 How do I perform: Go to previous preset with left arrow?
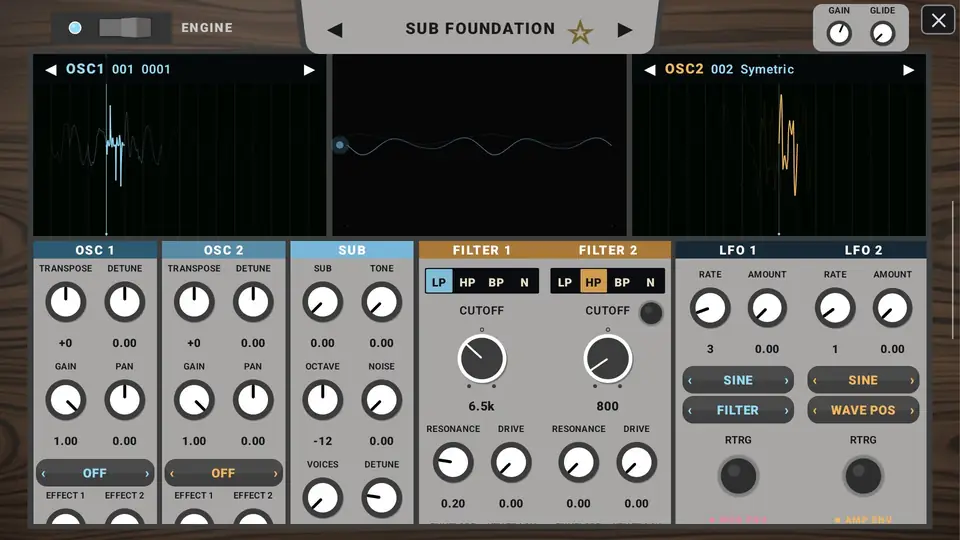(x=335, y=30)
